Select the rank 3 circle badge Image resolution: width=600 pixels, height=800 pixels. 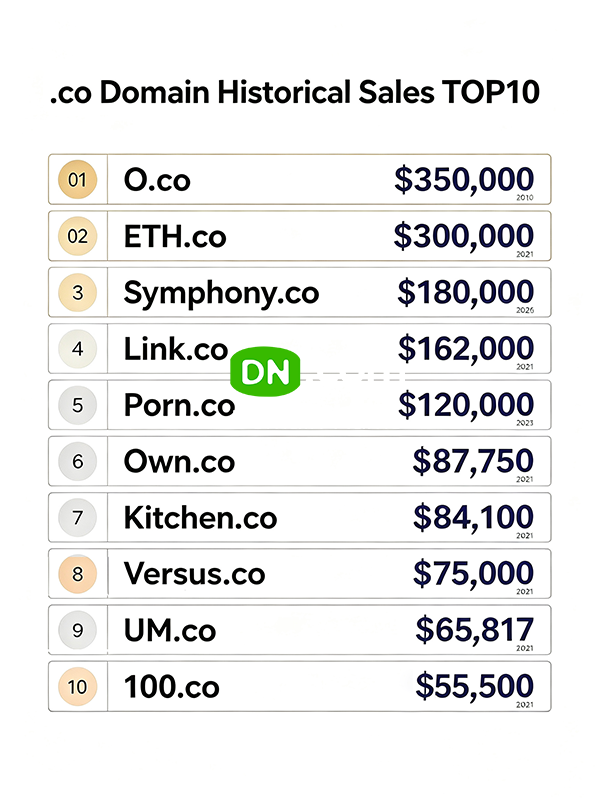(78, 292)
